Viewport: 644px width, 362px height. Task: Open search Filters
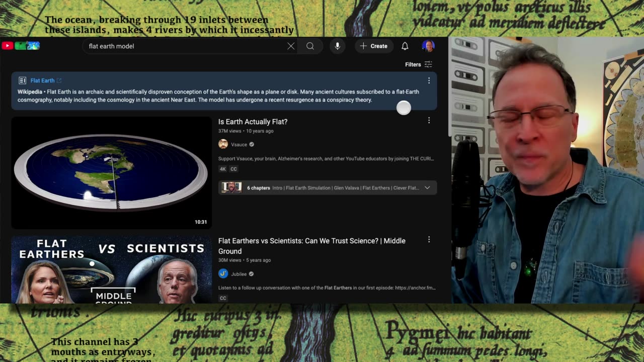tap(419, 64)
